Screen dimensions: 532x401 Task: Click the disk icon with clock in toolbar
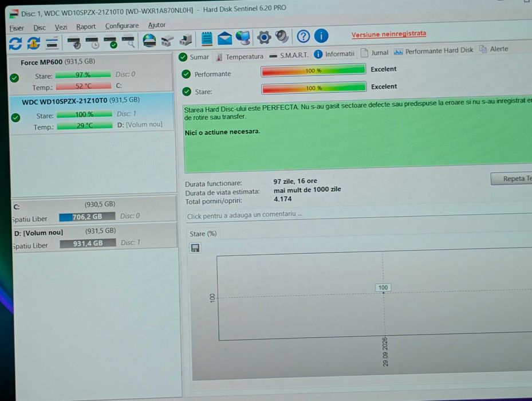coord(92,42)
